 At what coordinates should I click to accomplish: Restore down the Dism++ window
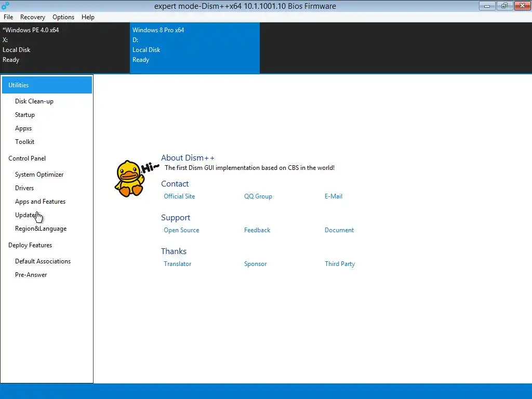tap(504, 6)
